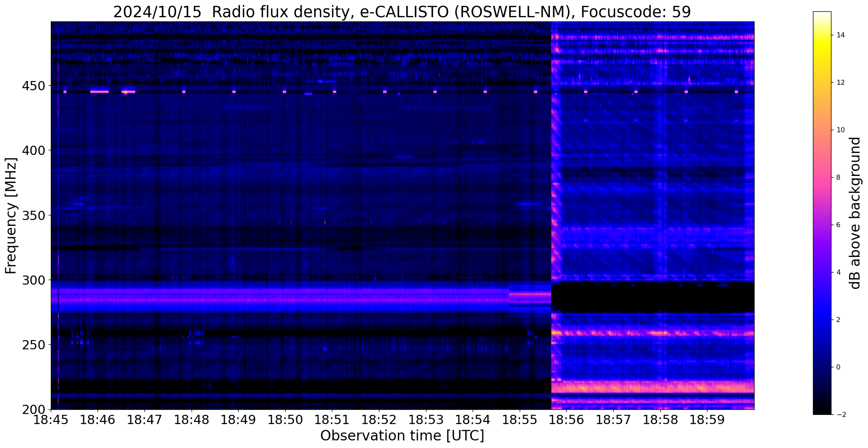Click the colorbar tick label 4

point(839,272)
